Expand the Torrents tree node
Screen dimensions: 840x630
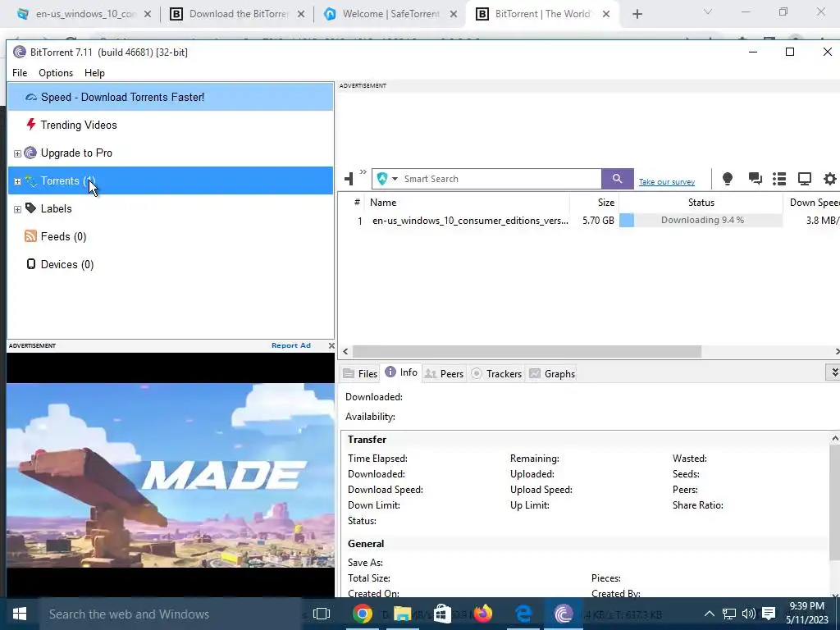pos(17,181)
